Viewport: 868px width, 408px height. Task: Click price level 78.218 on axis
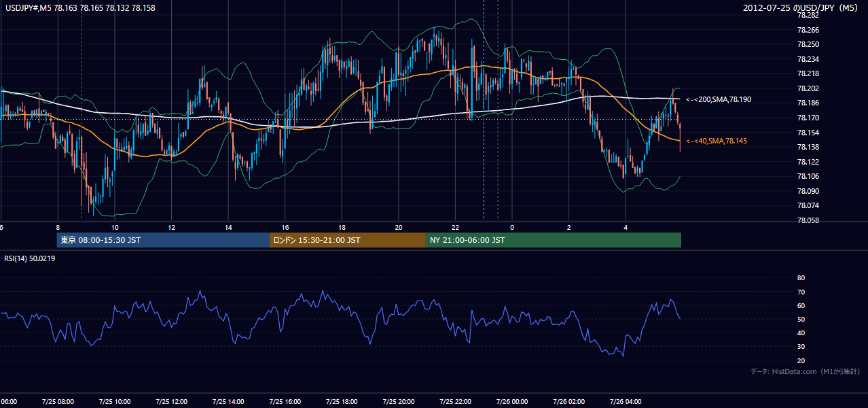coord(809,73)
